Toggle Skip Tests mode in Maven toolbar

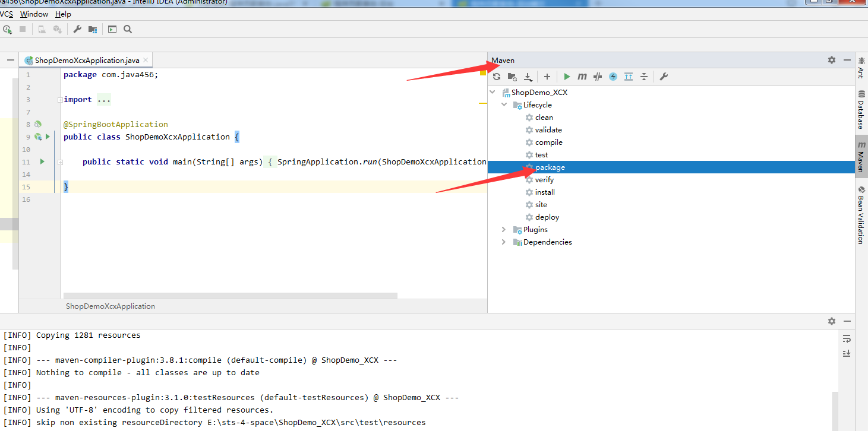click(613, 77)
